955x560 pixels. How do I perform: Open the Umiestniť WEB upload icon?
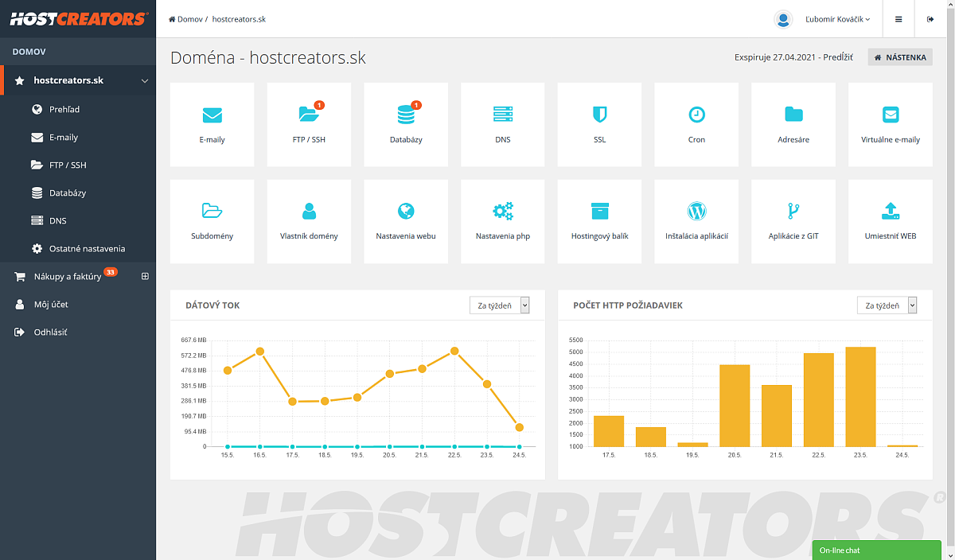pyautogui.click(x=891, y=211)
